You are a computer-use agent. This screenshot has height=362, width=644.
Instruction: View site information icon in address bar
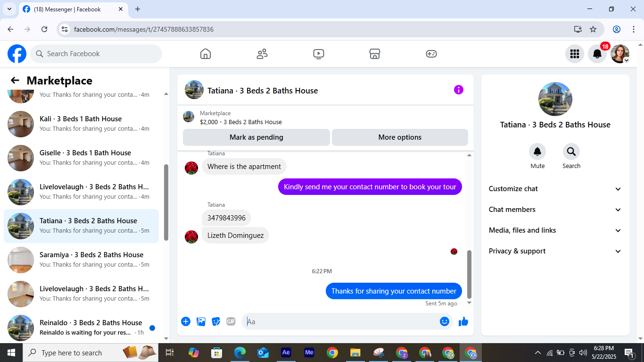(x=65, y=29)
